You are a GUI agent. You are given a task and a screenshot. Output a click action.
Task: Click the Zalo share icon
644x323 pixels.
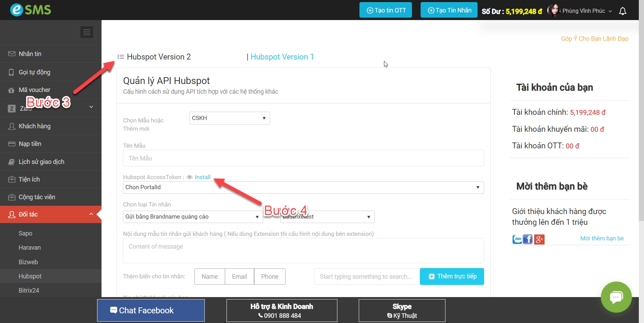pyautogui.click(x=517, y=239)
